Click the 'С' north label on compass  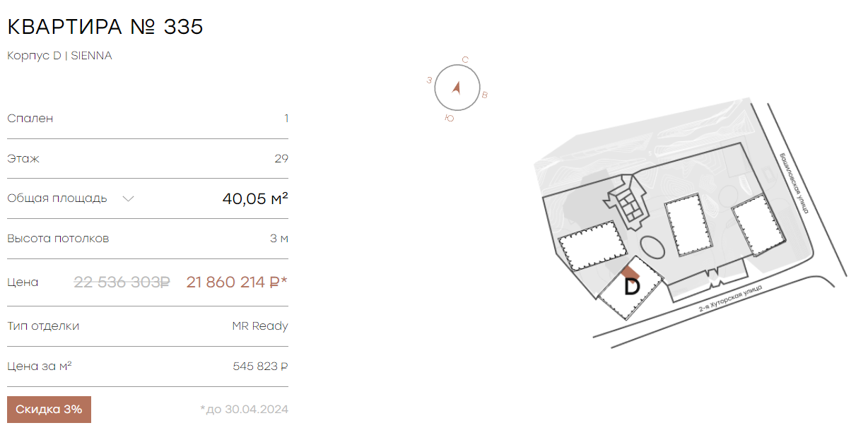465,59
